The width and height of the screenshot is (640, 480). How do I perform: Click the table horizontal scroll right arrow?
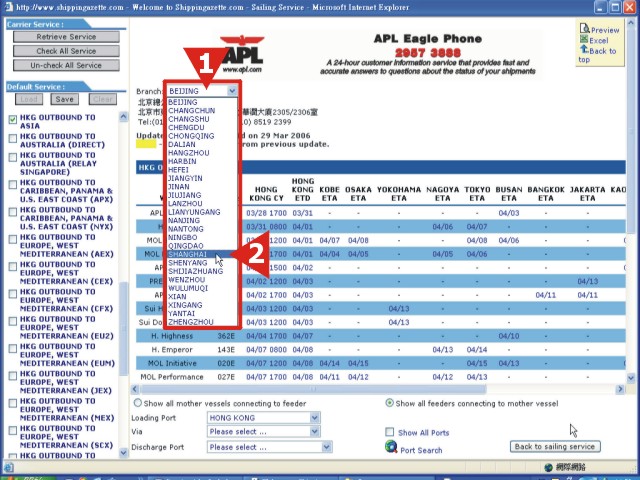(620, 389)
